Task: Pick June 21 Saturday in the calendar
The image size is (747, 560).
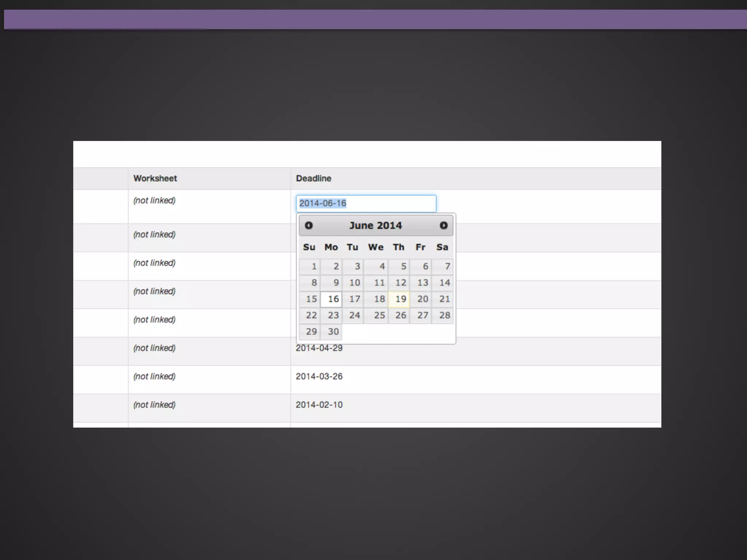Action: 443,299
